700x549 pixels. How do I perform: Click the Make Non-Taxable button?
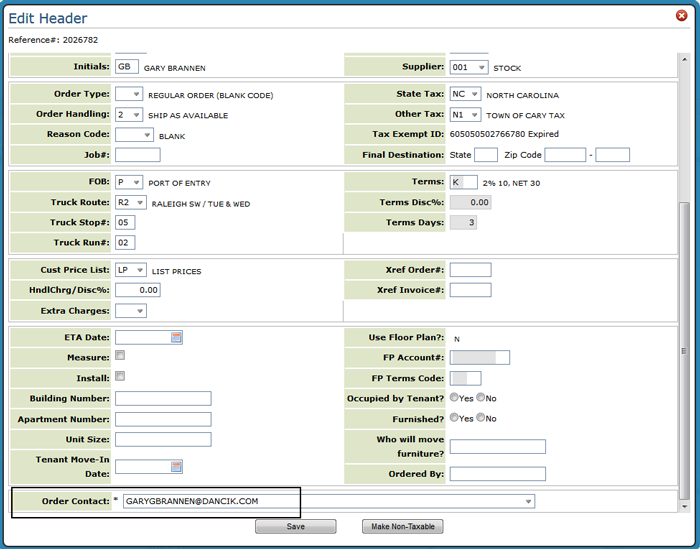(x=403, y=527)
